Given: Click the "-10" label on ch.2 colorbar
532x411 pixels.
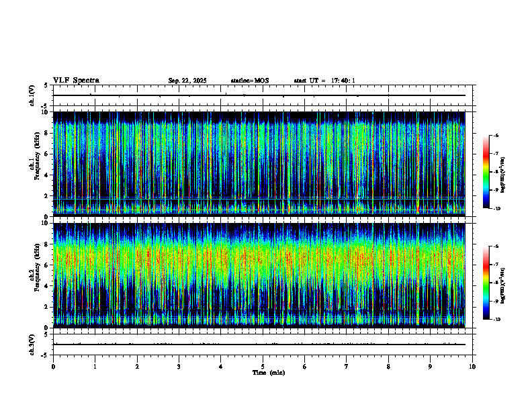Looking at the screenshot, I should 497,320.
